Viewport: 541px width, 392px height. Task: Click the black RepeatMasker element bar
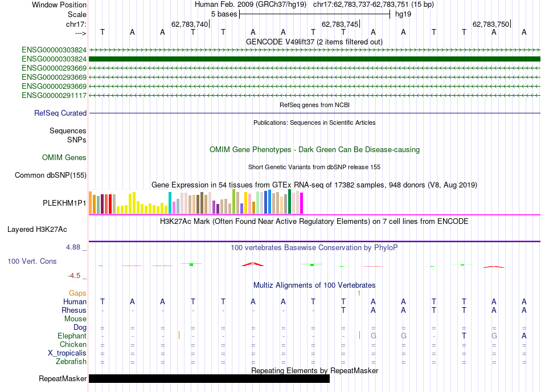[209, 378]
